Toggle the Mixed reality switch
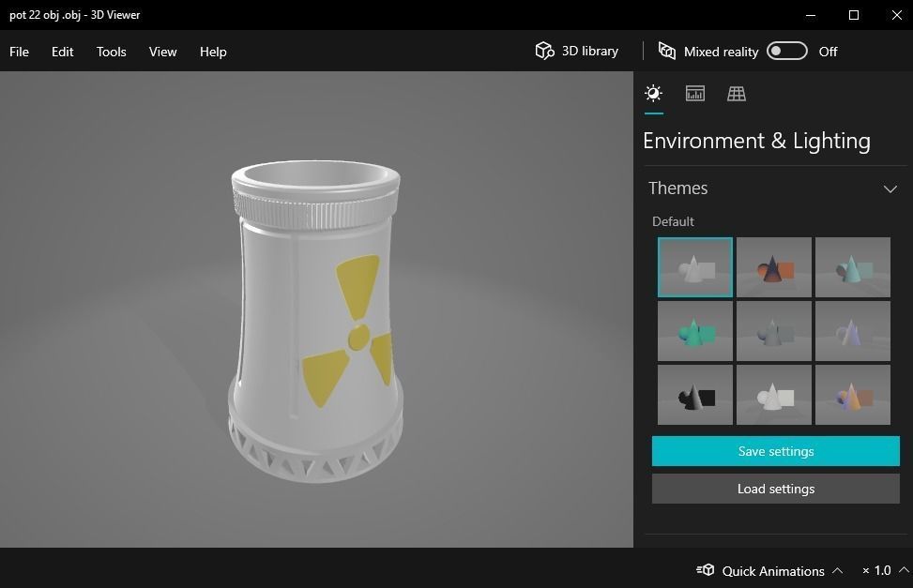Image resolution: width=913 pixels, height=588 pixels. (x=786, y=52)
